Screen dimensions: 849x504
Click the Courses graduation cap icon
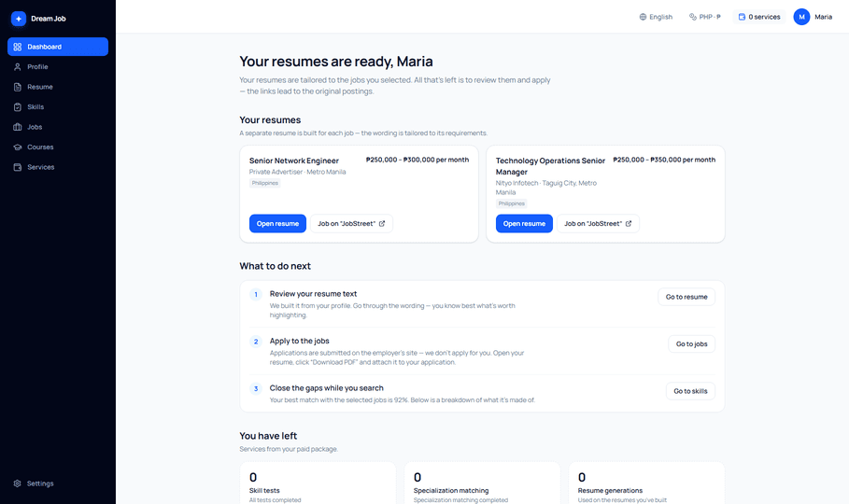coord(18,147)
